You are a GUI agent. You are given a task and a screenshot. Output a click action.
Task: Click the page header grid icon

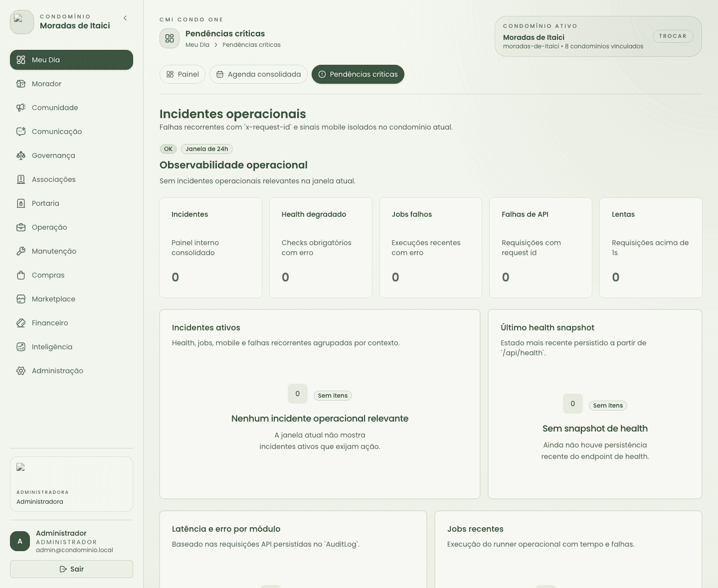point(170,38)
